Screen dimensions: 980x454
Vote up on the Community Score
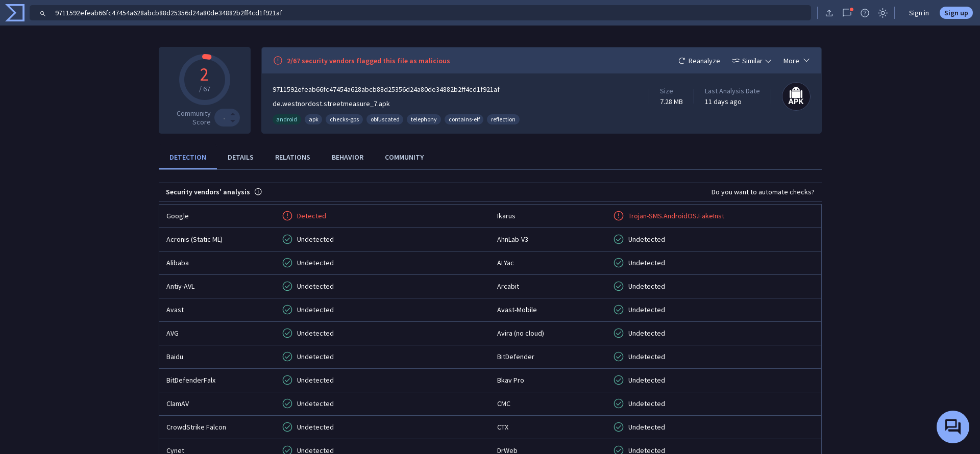click(233, 114)
